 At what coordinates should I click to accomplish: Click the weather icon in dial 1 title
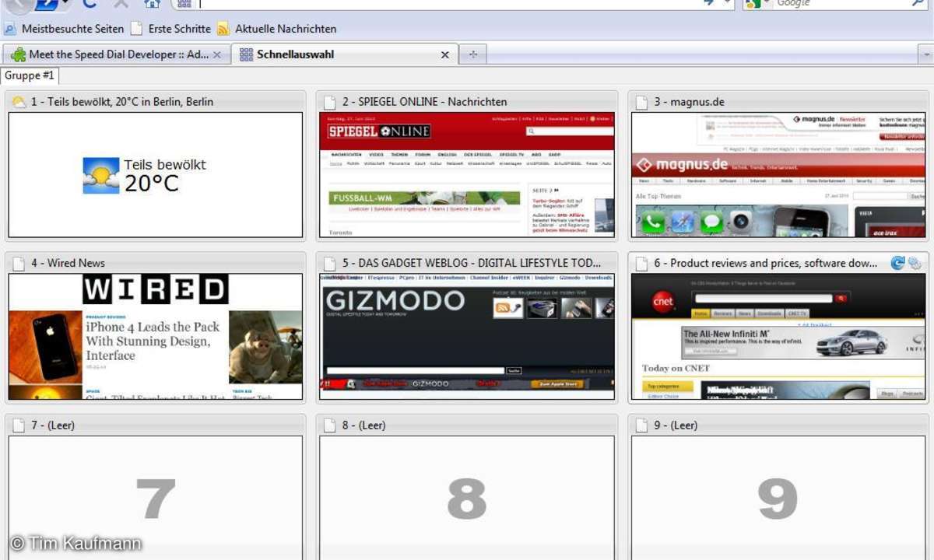(x=19, y=102)
